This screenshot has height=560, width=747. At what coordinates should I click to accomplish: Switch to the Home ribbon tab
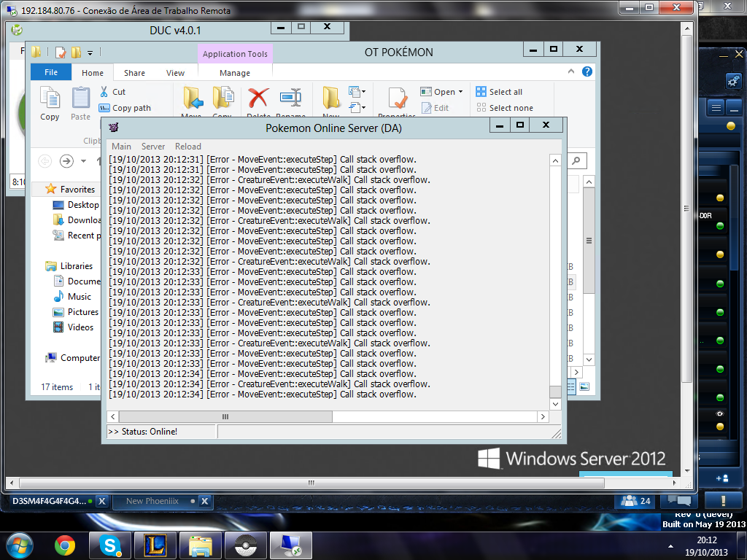(93, 73)
